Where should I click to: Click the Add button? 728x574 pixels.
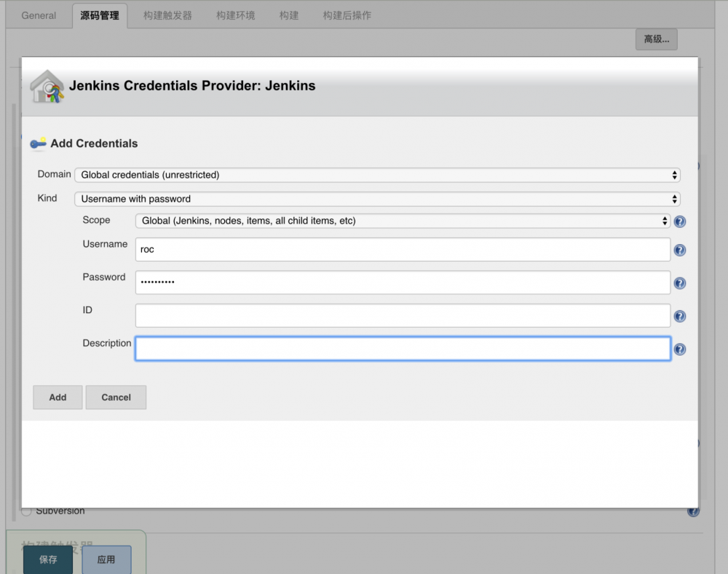(x=57, y=397)
